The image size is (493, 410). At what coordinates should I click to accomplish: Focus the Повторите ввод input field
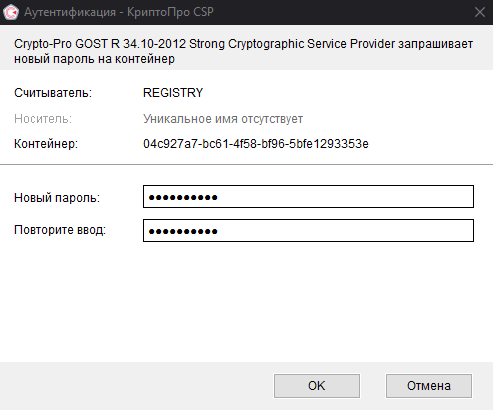point(308,230)
